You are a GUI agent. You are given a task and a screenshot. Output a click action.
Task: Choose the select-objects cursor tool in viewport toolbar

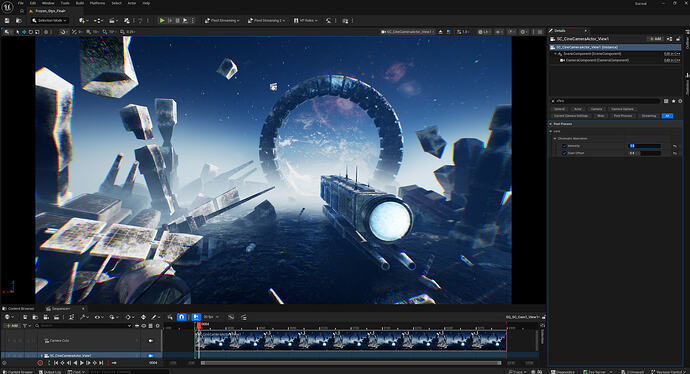coord(18,32)
